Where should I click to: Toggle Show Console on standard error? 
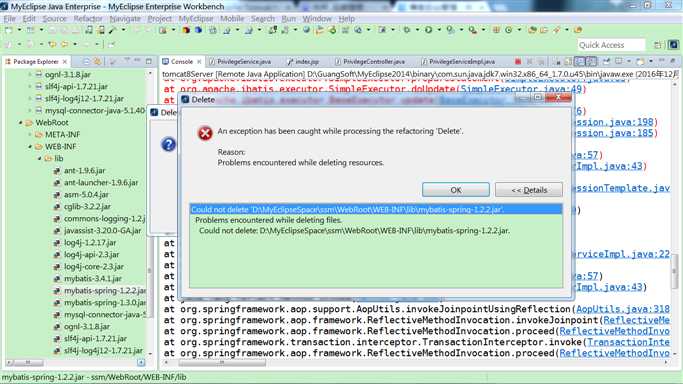pyautogui.click(x=591, y=61)
